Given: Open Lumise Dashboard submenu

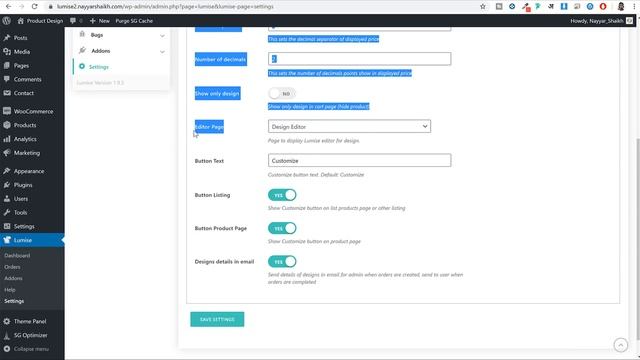Looking at the screenshot, I should 17,256.
